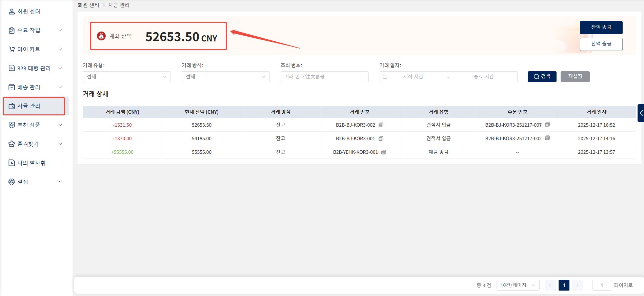Copy transaction number B2B-YEHK-KOR3-001
Screen dimensions: 644x296
pyautogui.click(x=384, y=152)
